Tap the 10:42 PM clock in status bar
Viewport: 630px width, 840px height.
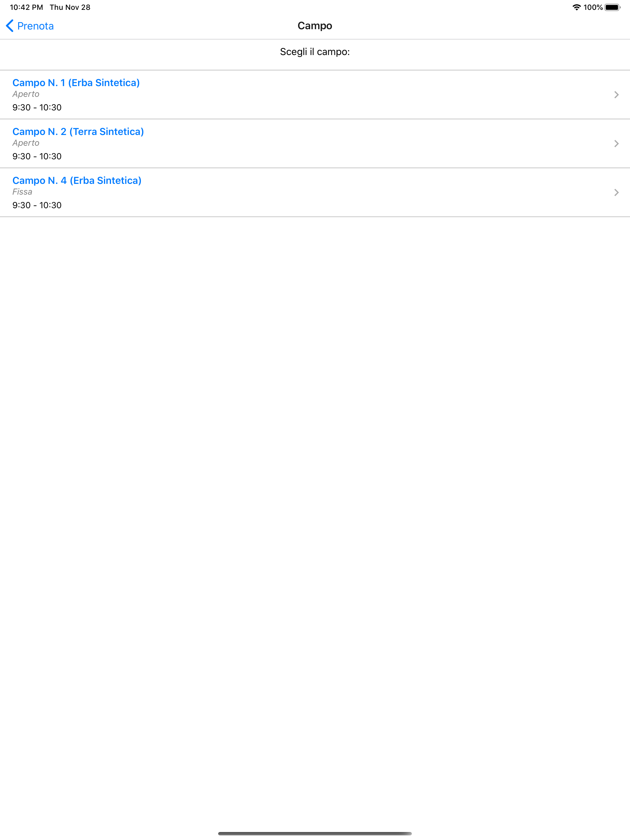[26, 7]
